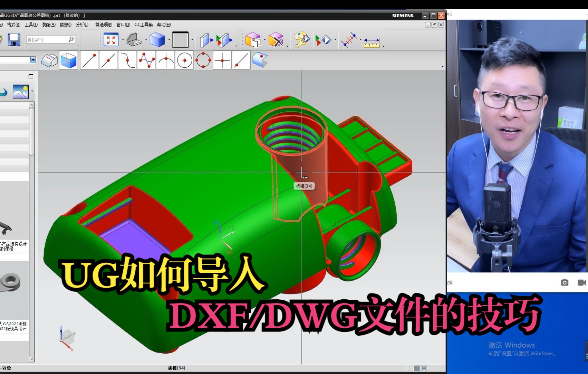
Task: Click the Save icon in the toolbar
Action: click(x=14, y=39)
